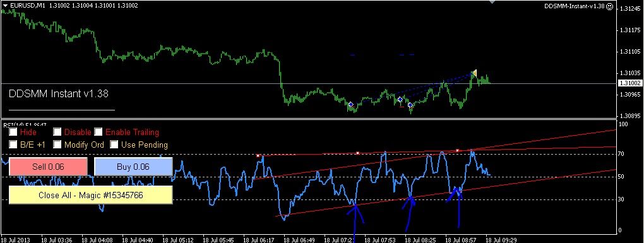Screen dimensions: 644x243
Task: Click the 1.31105 price scale value
Action: tap(631, 52)
